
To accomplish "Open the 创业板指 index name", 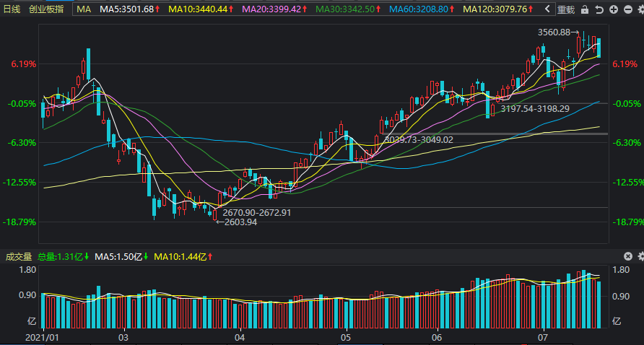I will click(46, 9).
